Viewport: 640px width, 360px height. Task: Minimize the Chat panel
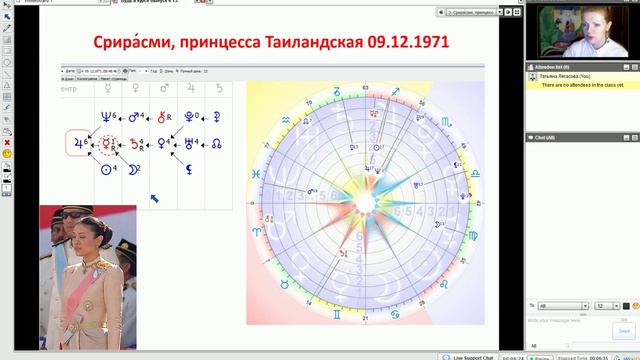[x=627, y=138]
